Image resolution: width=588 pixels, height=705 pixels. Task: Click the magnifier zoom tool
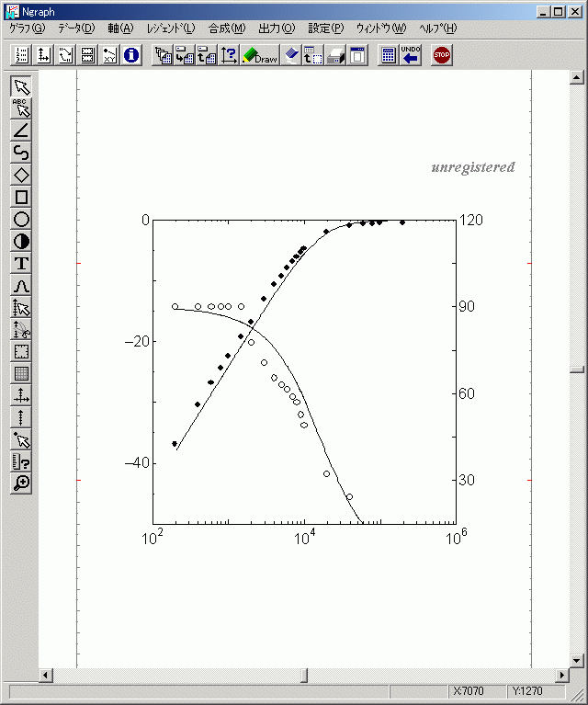pos(22,483)
